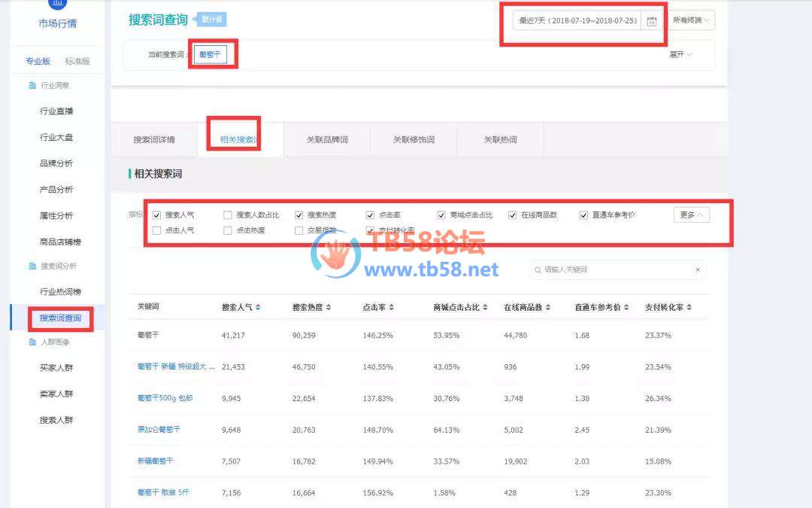Switch to the 搜索词详情 tab
This screenshot has width=812, height=508.
click(x=154, y=140)
